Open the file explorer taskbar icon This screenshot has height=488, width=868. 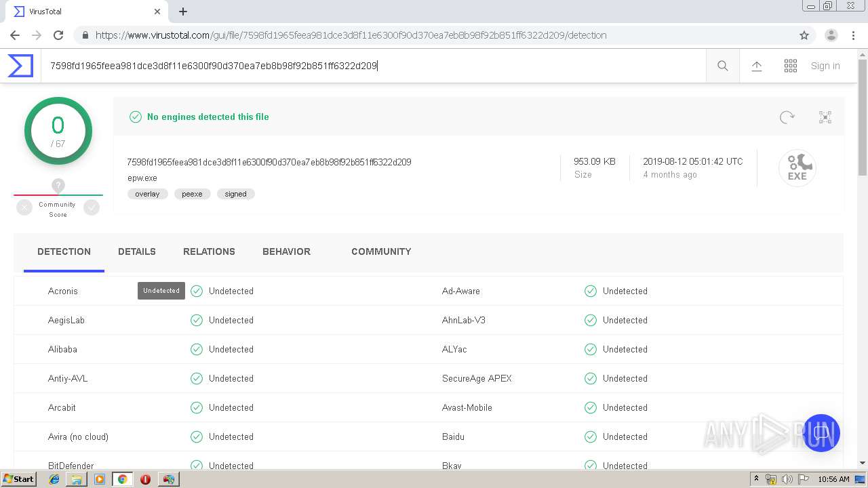pyautogui.click(x=77, y=479)
